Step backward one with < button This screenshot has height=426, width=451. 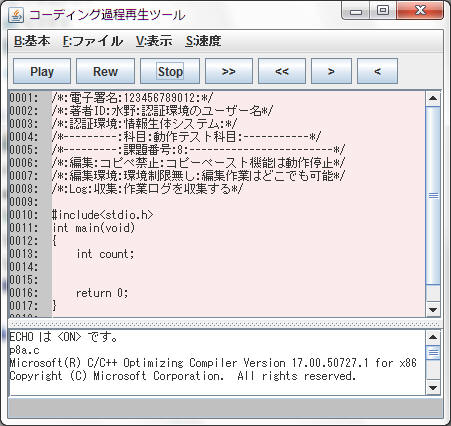pyautogui.click(x=377, y=71)
